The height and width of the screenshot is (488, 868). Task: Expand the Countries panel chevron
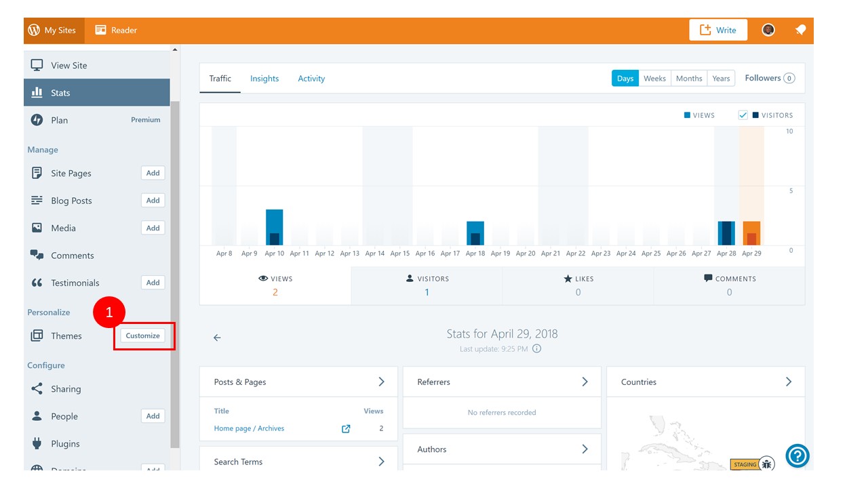[789, 382]
